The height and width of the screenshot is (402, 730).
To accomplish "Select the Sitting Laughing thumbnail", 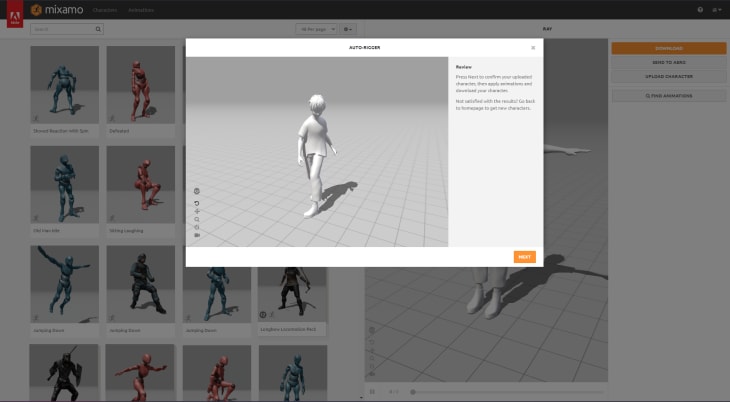I will pos(141,184).
